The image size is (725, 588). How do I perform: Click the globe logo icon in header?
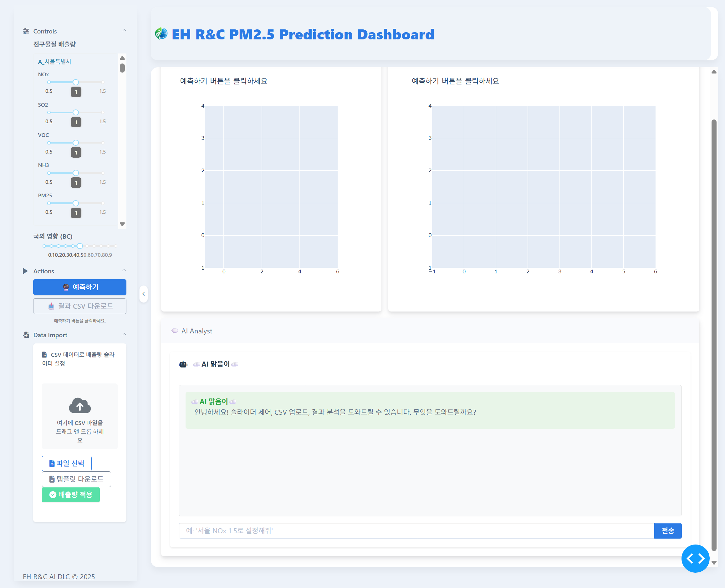pos(161,33)
